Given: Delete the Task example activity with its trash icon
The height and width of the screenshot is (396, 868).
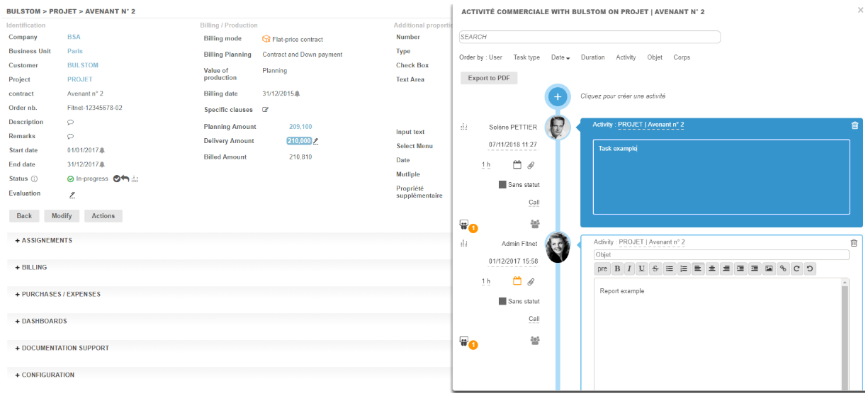Looking at the screenshot, I should tap(855, 125).
